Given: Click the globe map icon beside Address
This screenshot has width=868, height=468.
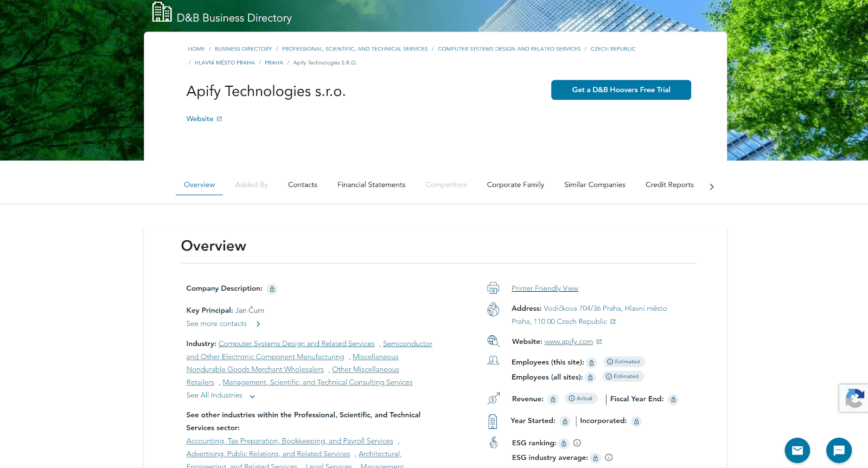Looking at the screenshot, I should [493, 309].
